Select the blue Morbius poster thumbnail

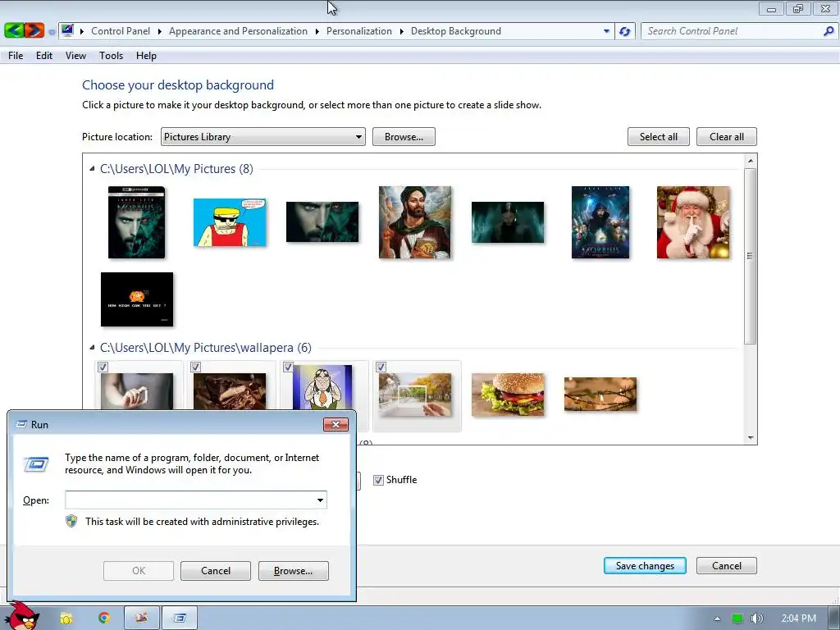[600, 222]
